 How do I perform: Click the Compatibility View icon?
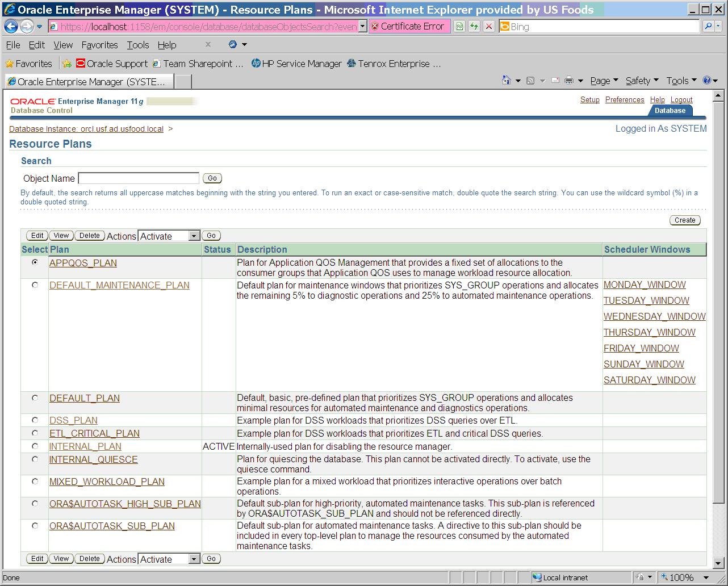pos(459,27)
